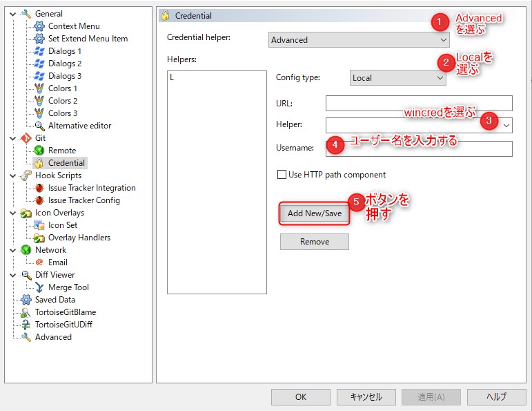Collapse the Git tree node

[x=13, y=139]
